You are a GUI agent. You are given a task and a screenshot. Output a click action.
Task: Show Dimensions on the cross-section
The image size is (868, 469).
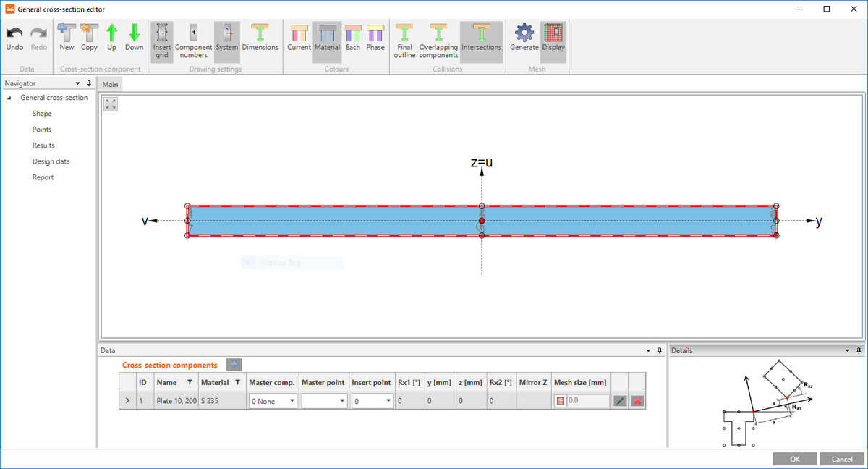pyautogui.click(x=260, y=40)
